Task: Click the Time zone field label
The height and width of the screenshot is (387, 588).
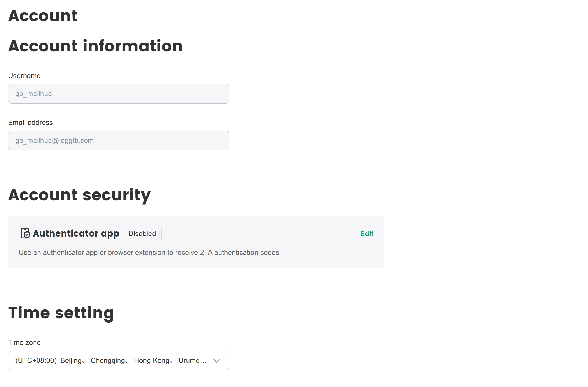Action: click(24, 342)
